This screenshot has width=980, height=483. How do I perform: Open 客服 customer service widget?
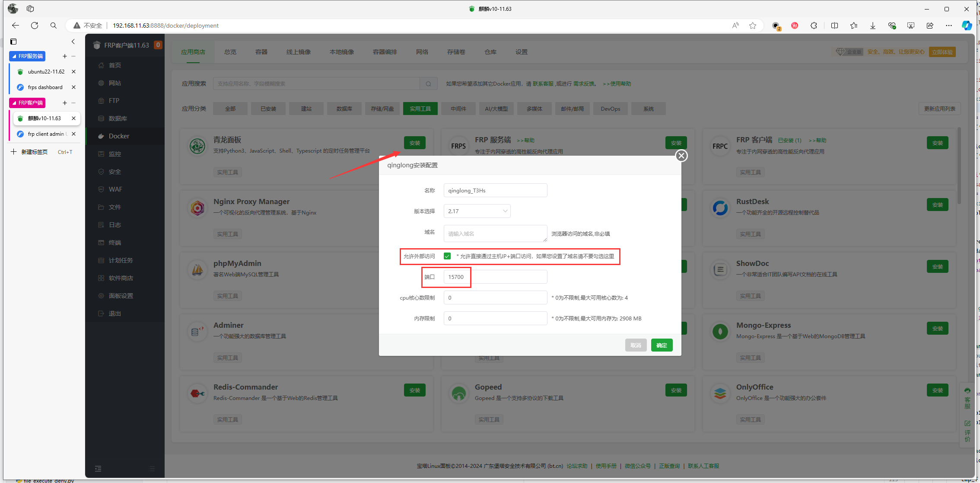coord(967,398)
